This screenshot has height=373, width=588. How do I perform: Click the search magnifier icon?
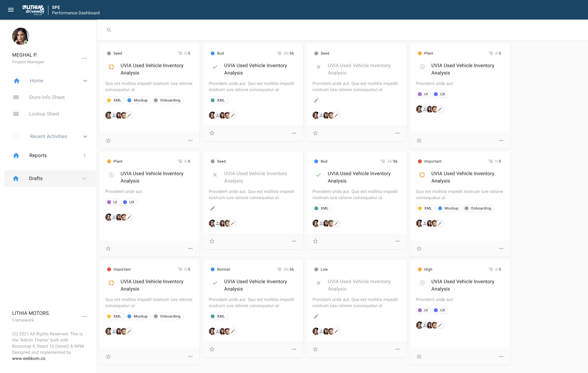tap(109, 30)
